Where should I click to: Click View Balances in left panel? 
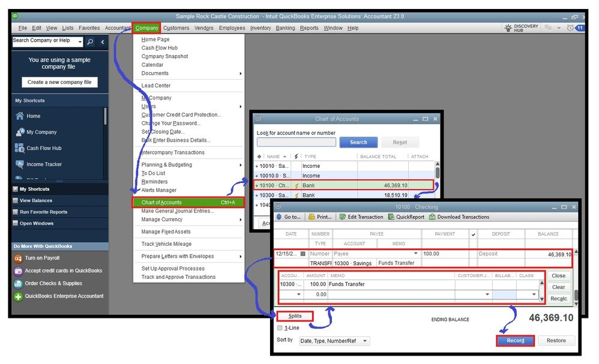36,200
